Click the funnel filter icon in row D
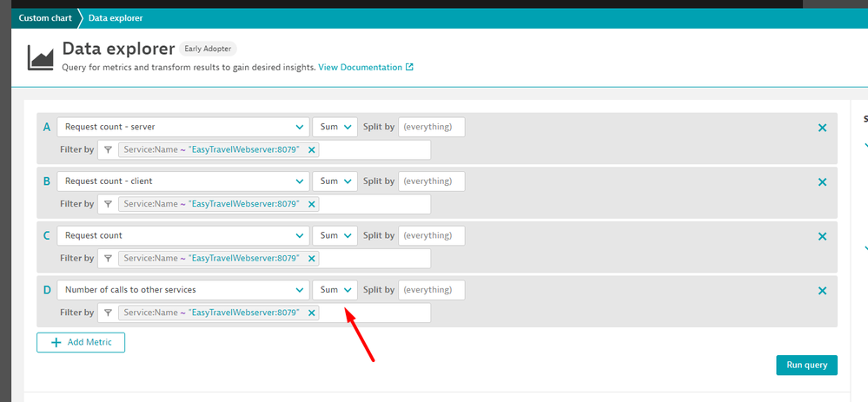Image resolution: width=868 pixels, height=402 pixels. [108, 313]
